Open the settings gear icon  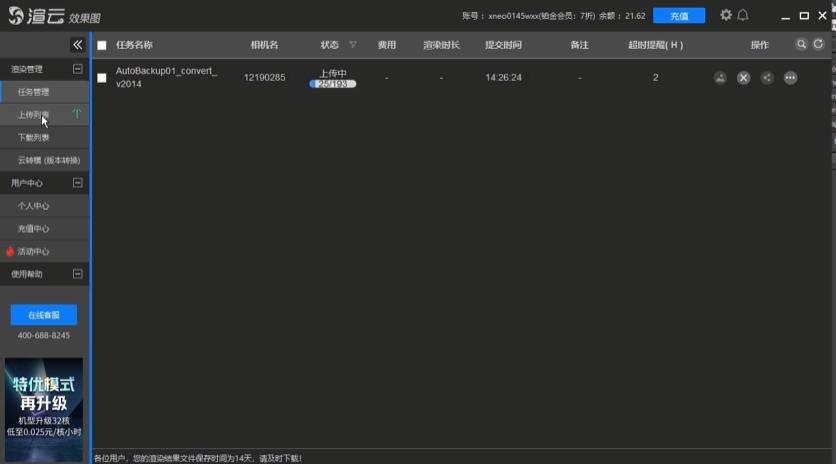pos(726,15)
